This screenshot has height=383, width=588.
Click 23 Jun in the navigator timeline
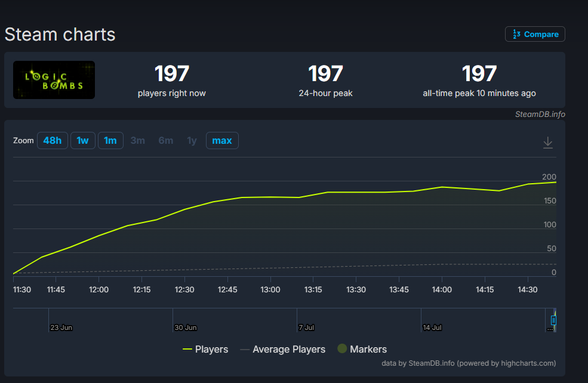tap(61, 328)
